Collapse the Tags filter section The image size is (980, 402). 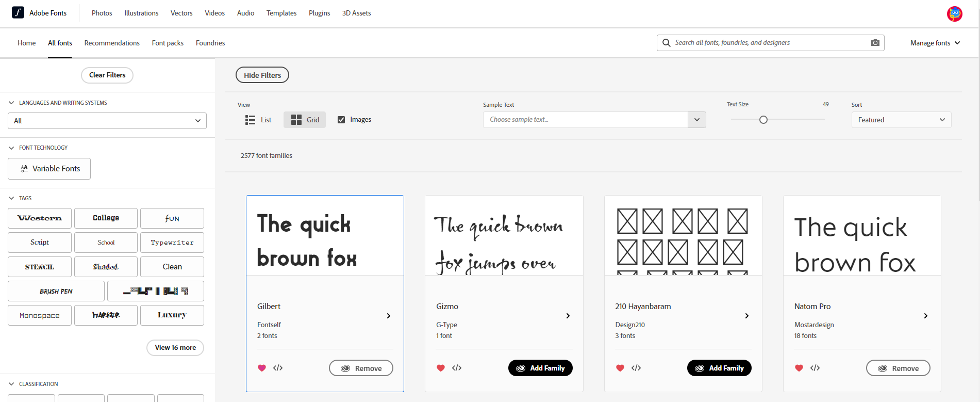click(x=11, y=198)
